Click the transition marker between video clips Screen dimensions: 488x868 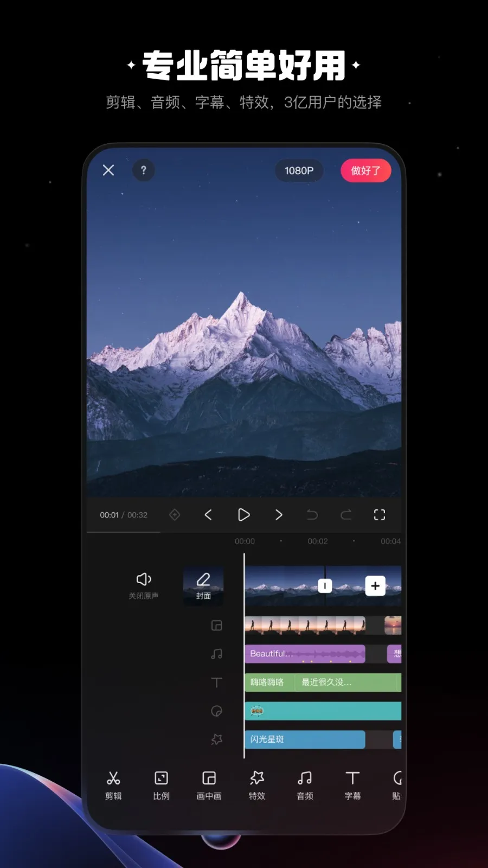coord(325,586)
